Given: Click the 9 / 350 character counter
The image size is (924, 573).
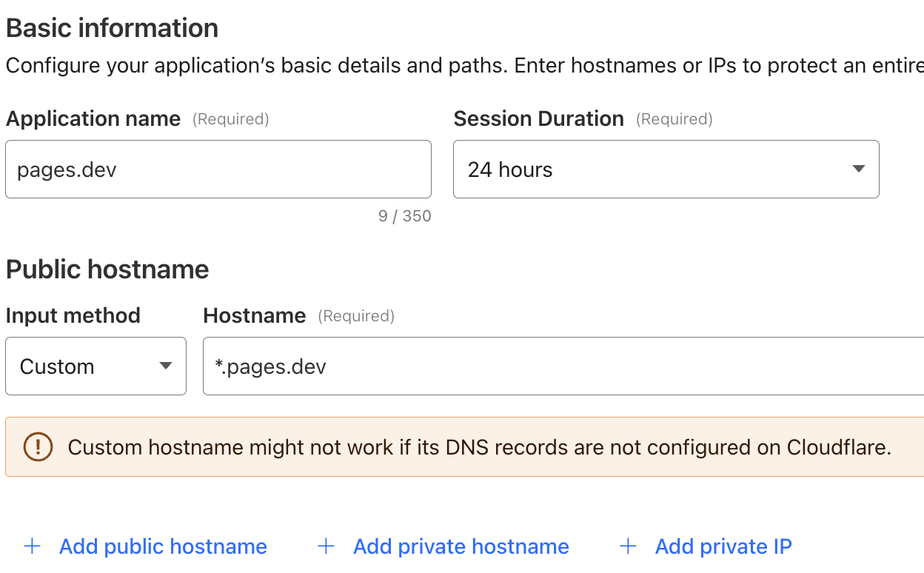Looking at the screenshot, I should 404,216.
